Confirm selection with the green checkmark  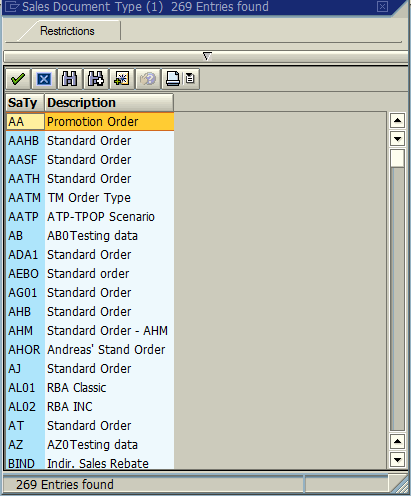pyautogui.click(x=18, y=79)
